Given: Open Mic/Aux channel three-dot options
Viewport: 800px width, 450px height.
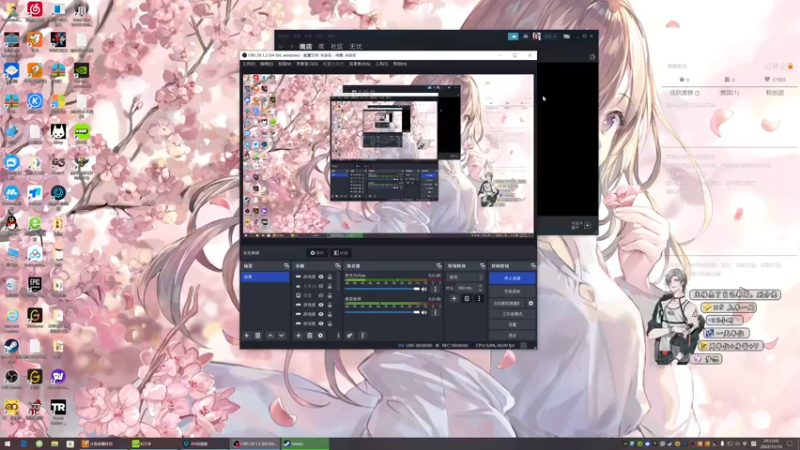Looking at the screenshot, I should (435, 289).
